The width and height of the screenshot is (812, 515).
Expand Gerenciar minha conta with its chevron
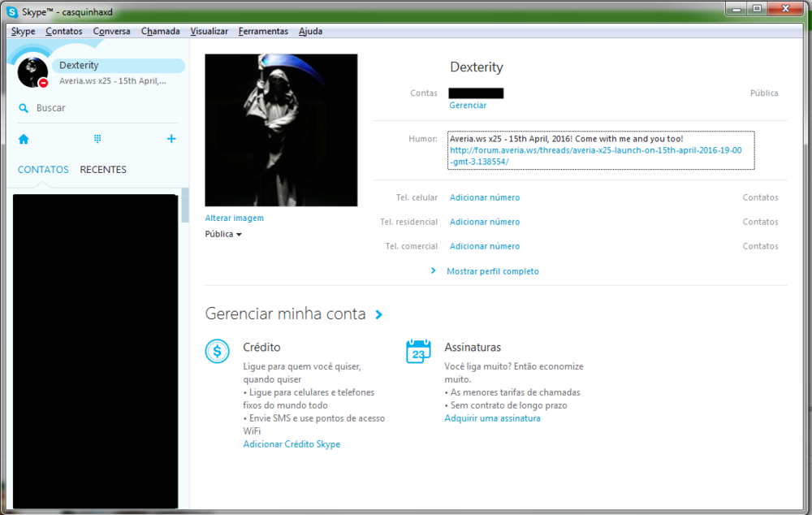coord(380,314)
